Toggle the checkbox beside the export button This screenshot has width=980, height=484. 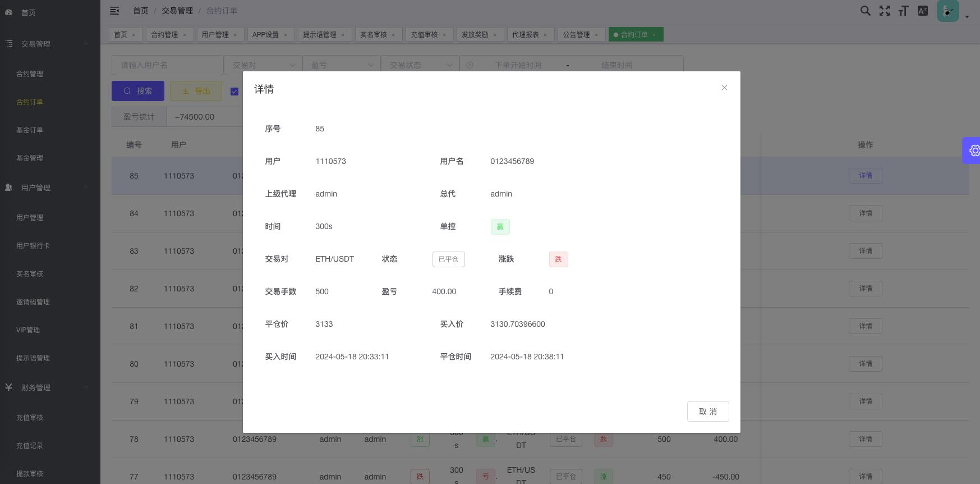(x=234, y=92)
